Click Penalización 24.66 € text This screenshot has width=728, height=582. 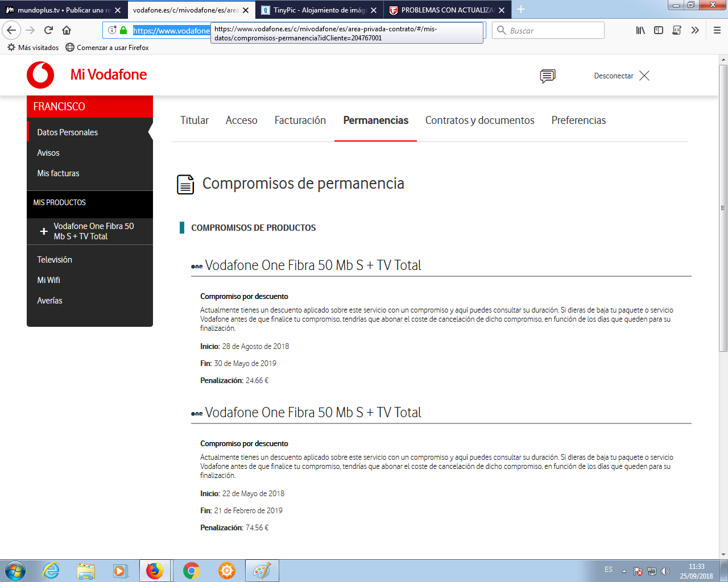(234, 381)
